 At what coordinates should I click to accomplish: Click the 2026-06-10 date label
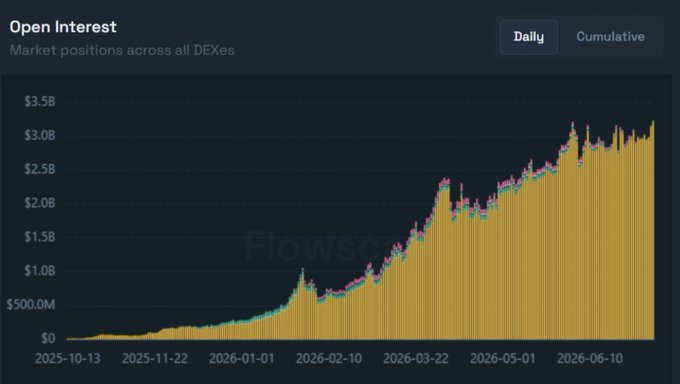point(590,359)
